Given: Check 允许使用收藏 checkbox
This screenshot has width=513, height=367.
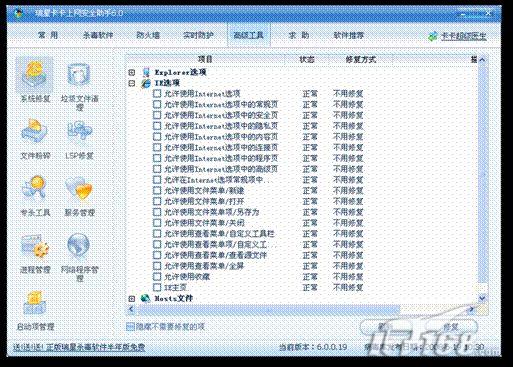Looking at the screenshot, I should click(157, 277).
